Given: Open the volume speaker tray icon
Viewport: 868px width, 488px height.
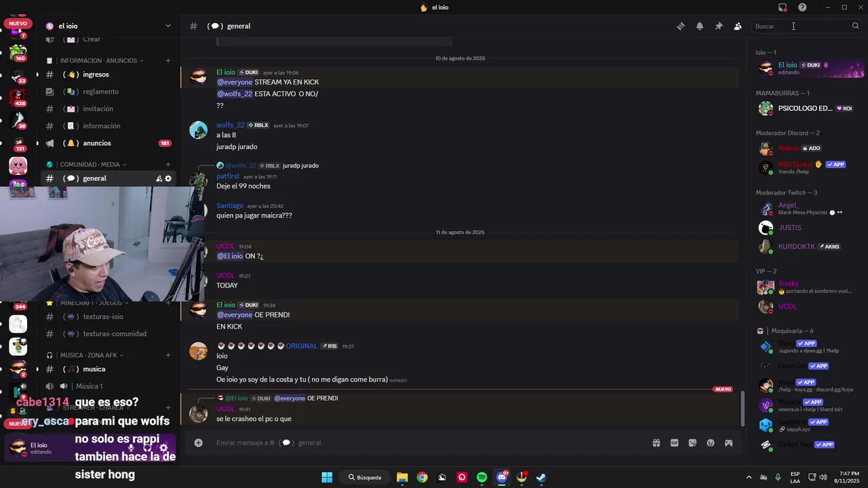Looking at the screenshot, I should click(x=823, y=477).
